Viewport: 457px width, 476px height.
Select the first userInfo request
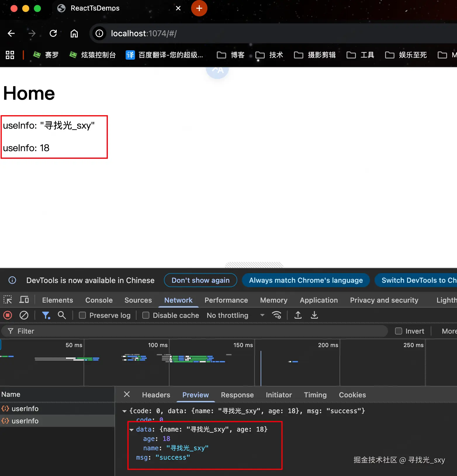tap(57, 408)
